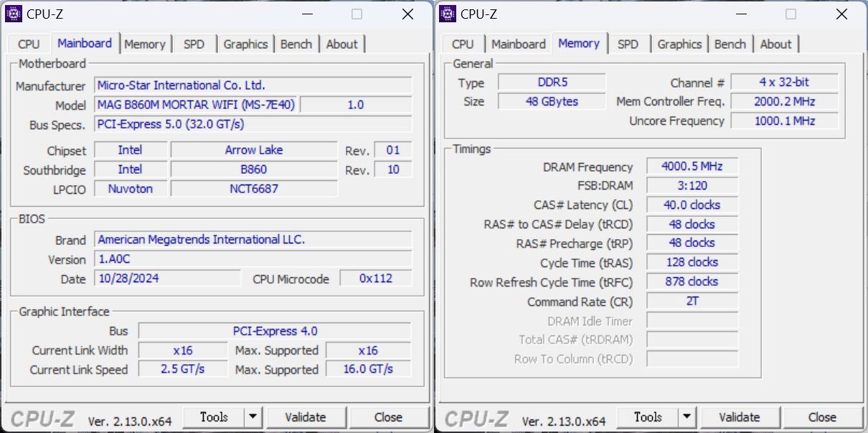The height and width of the screenshot is (433, 868).
Task: Click the BIOS Version 1.A0C field
Action: (x=253, y=259)
